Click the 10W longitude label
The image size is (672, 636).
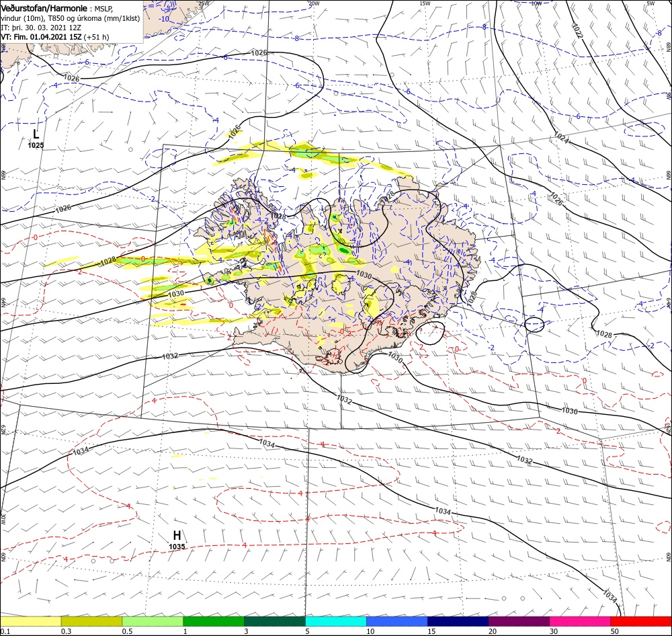tap(536, 3)
